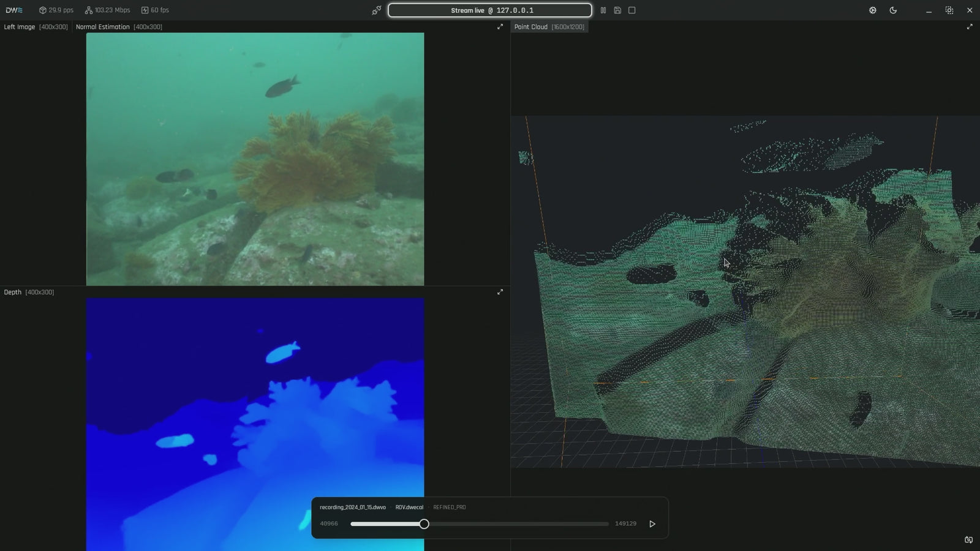Click the DW application logo
Screen dimensions: 980x551
[14, 10]
